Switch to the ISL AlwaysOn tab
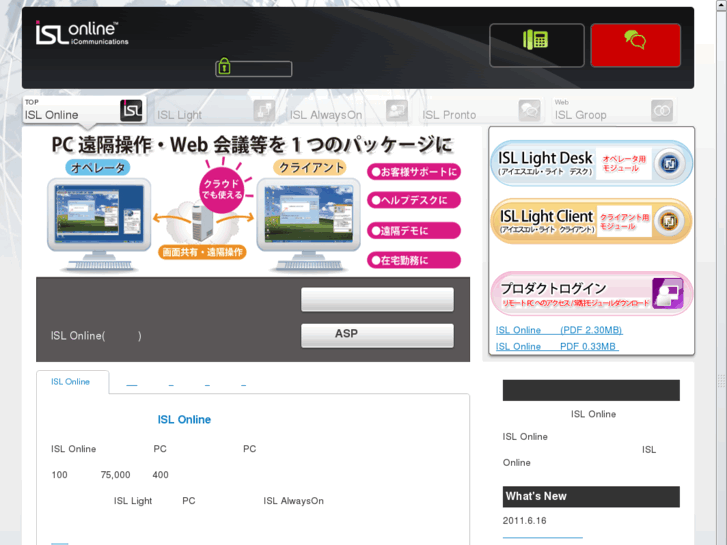727x545 pixels. pyautogui.click(x=349, y=110)
